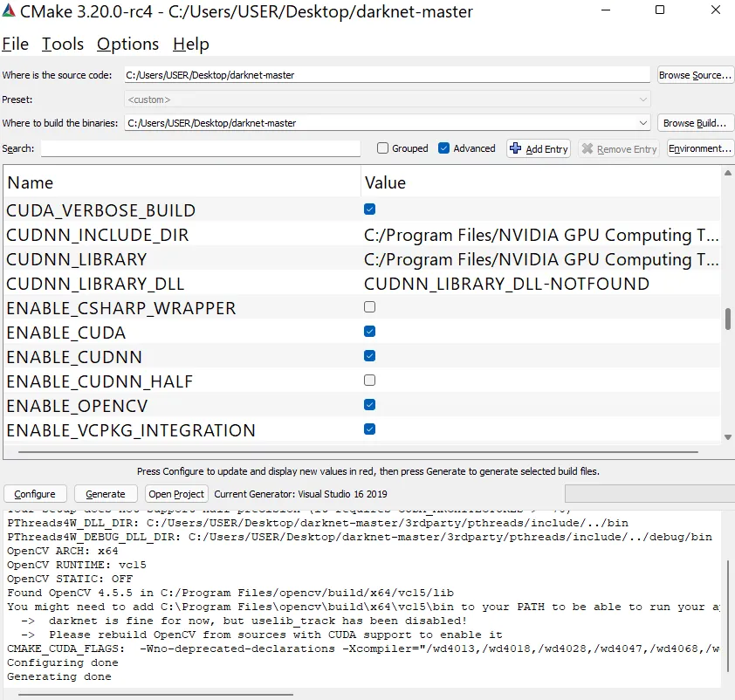This screenshot has width=735, height=700.
Task: Click the plus icon on Add Entry
Action: tap(515, 148)
